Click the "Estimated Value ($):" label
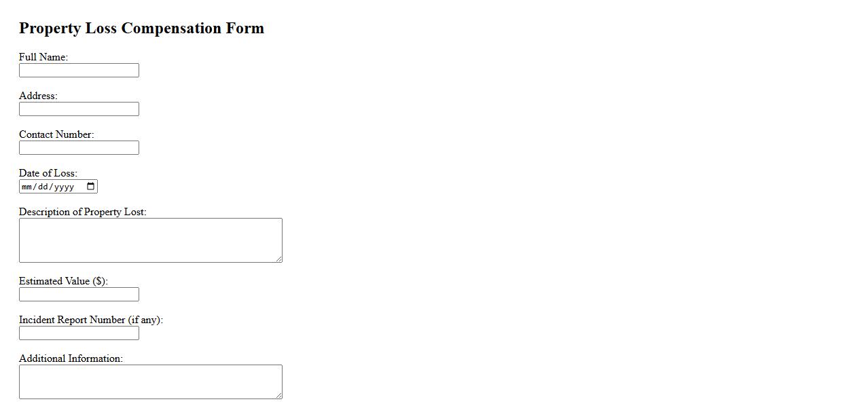Viewport: 868px width, 408px height. click(x=63, y=281)
